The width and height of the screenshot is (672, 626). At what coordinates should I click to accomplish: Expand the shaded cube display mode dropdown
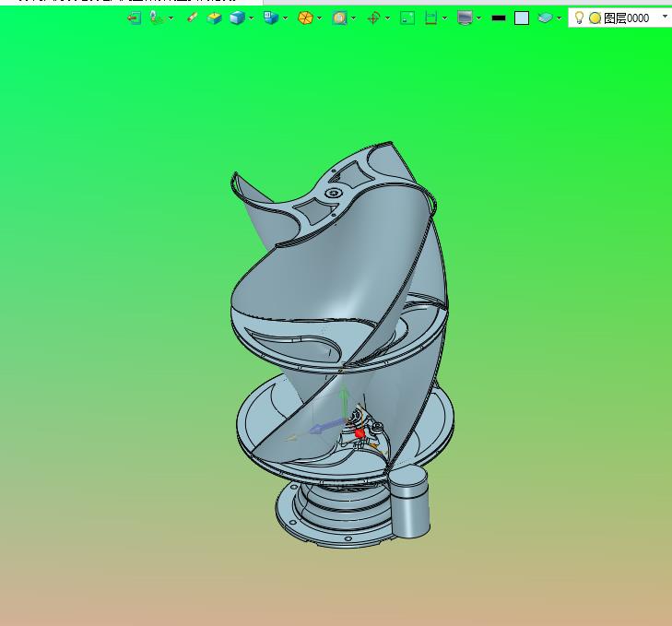[251, 18]
